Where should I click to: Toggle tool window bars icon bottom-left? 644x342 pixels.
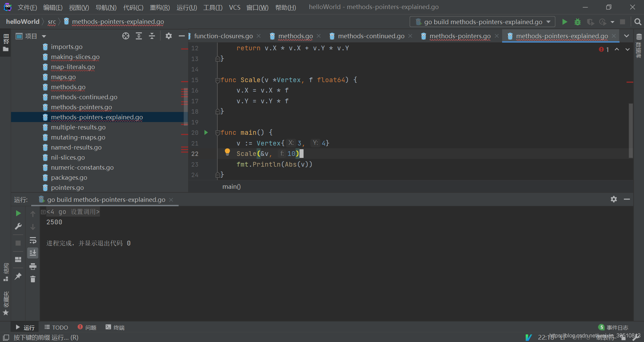[x=6, y=337]
